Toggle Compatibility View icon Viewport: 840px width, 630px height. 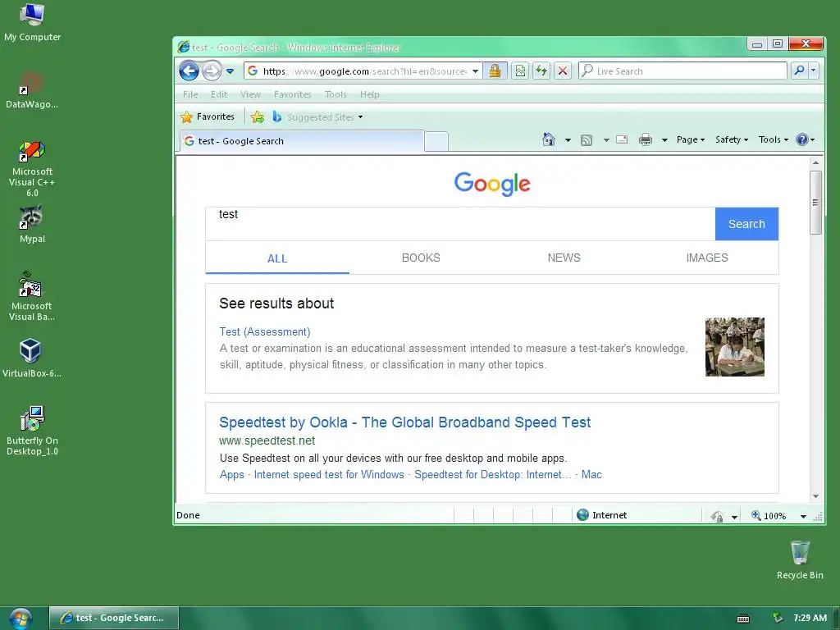pos(520,71)
